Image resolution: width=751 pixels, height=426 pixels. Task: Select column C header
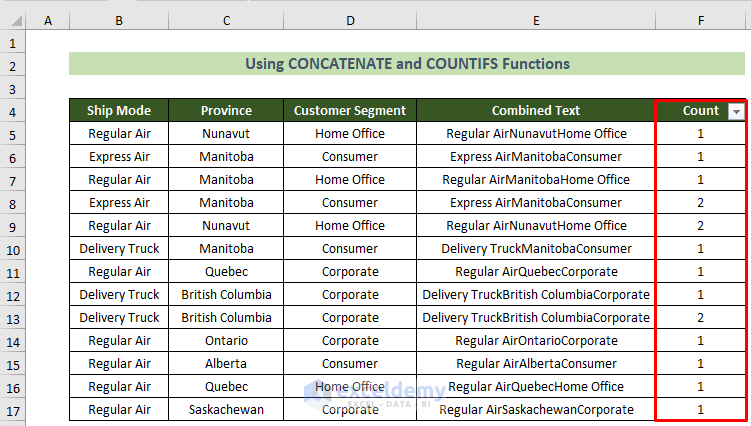(x=226, y=21)
